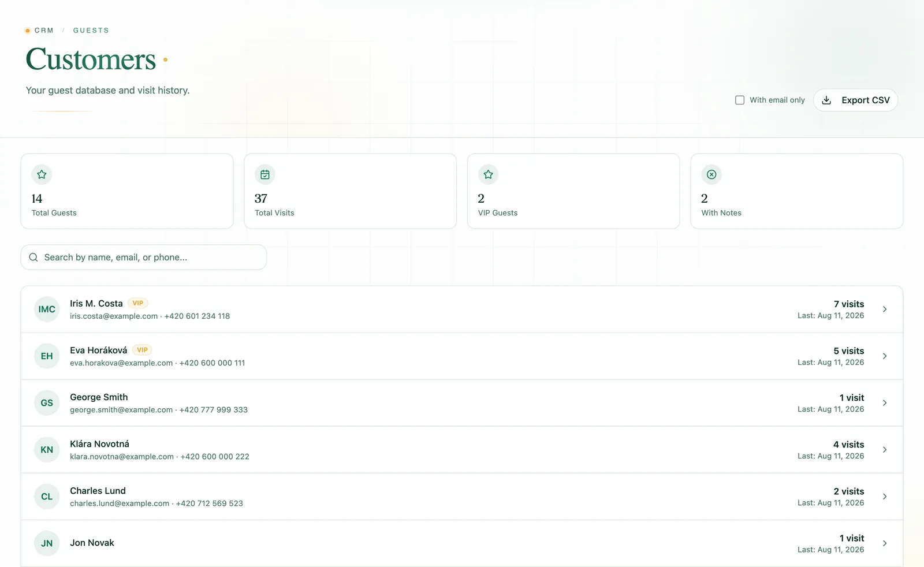The image size is (924, 567).
Task: Click the magnifier icon in search box
Action: (33, 258)
